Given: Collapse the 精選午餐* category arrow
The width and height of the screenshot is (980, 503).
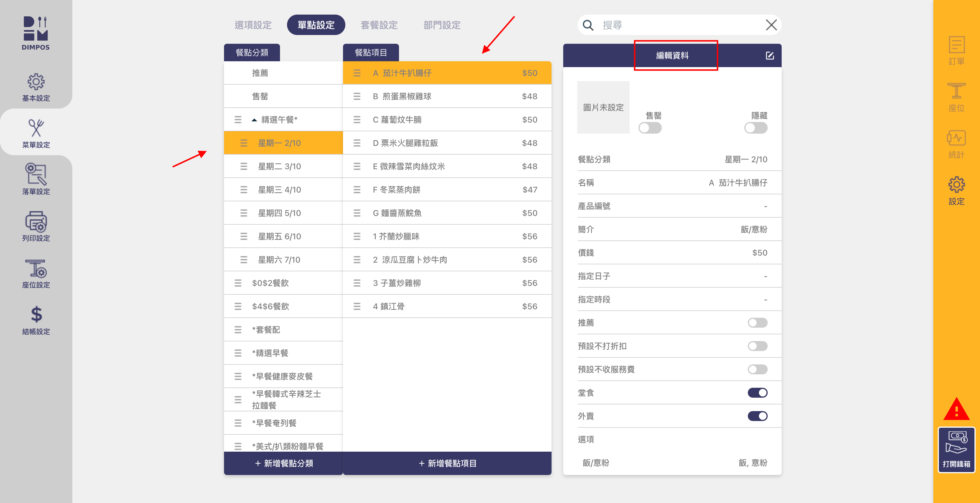Looking at the screenshot, I should click(254, 120).
